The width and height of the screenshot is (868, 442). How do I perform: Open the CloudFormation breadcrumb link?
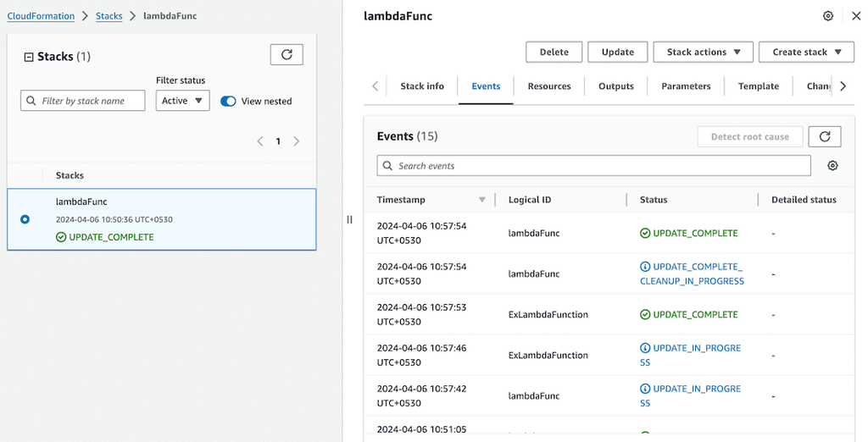41,16
